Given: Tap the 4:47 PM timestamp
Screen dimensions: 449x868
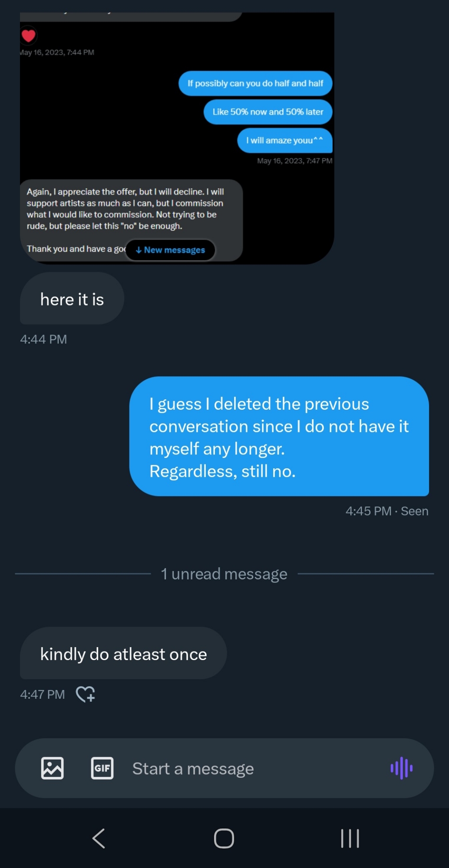Looking at the screenshot, I should [43, 694].
